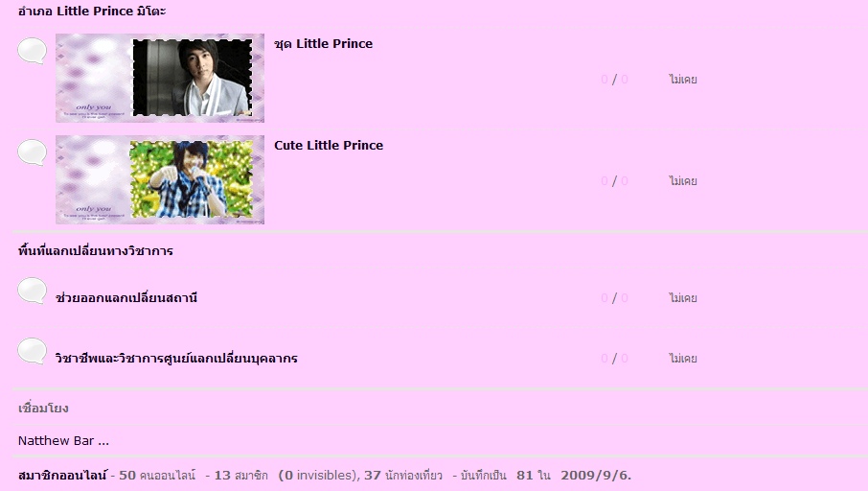Click the ชุด Little Prince banner image

tap(160, 78)
